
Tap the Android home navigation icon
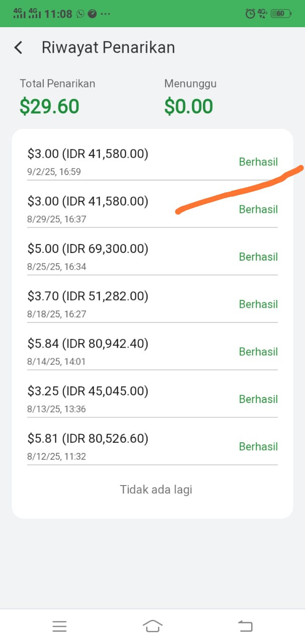tap(152, 626)
